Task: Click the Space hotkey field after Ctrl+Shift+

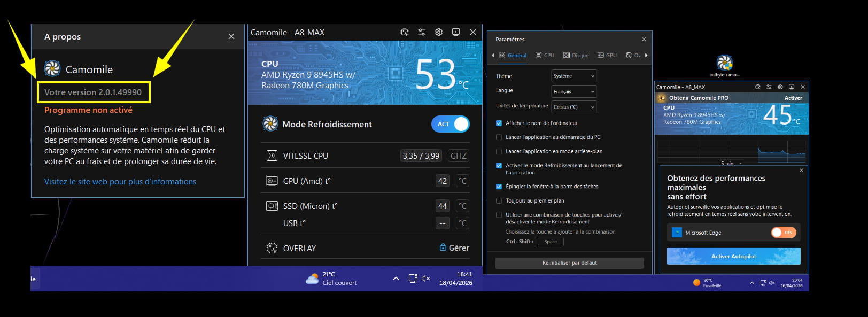Action: point(551,242)
